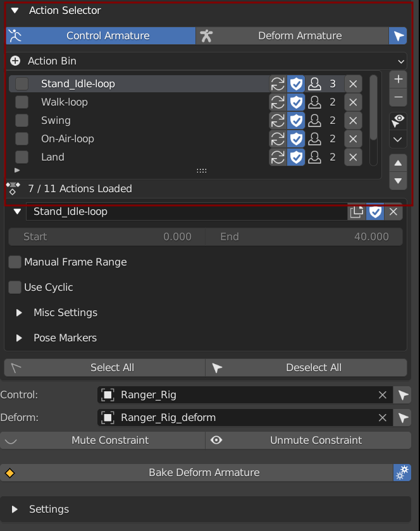Tick the On-Air-loop row checkbox
The height and width of the screenshot is (531, 420).
pyautogui.click(x=22, y=138)
